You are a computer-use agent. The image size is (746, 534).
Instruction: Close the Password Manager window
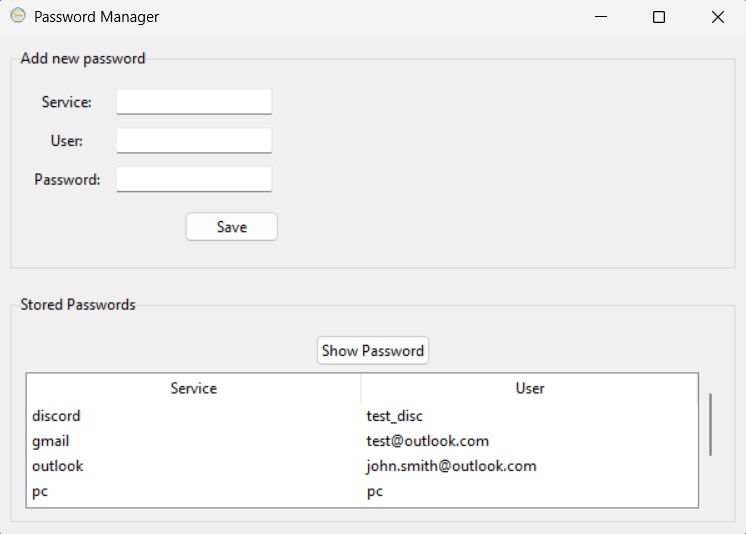(717, 17)
